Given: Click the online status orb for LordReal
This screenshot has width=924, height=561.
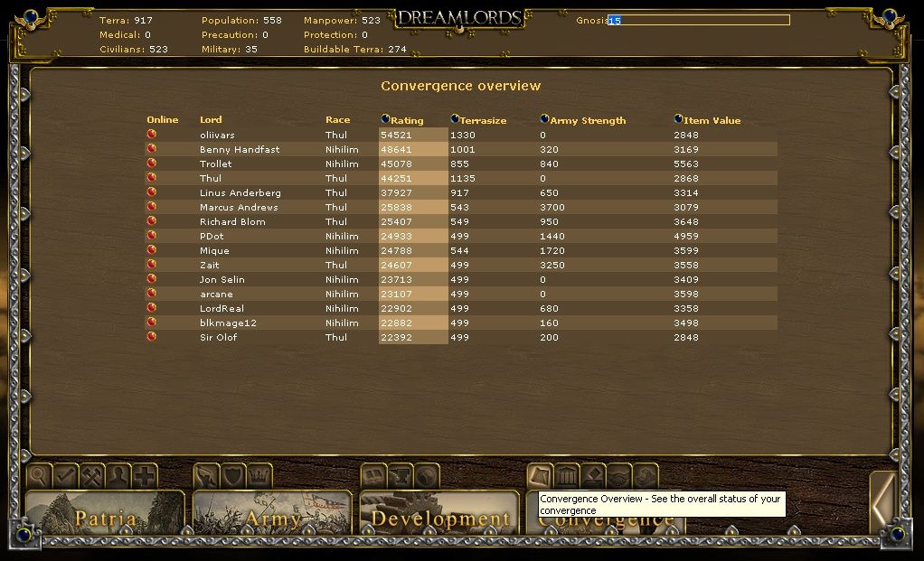Looking at the screenshot, I should (152, 308).
